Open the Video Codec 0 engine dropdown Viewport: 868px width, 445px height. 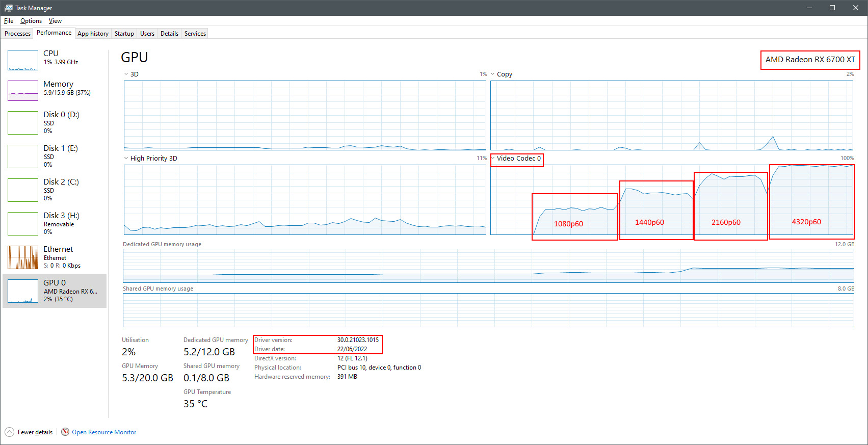tap(493, 159)
